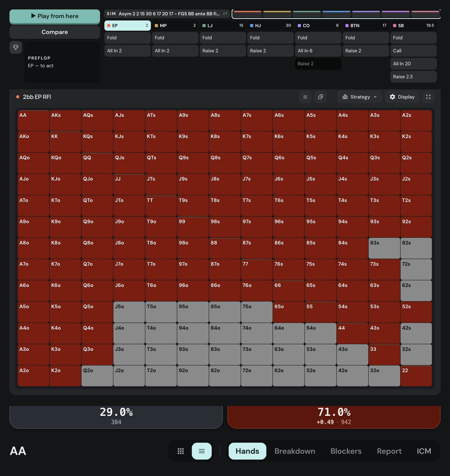This screenshot has width=450, height=476.
Task: Choose Fold under MP
Action: 175,38
